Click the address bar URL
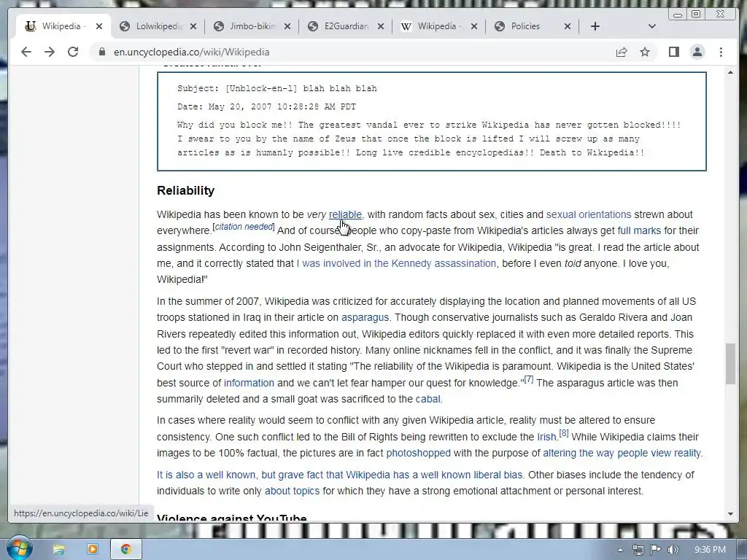747x560 pixels. click(192, 52)
